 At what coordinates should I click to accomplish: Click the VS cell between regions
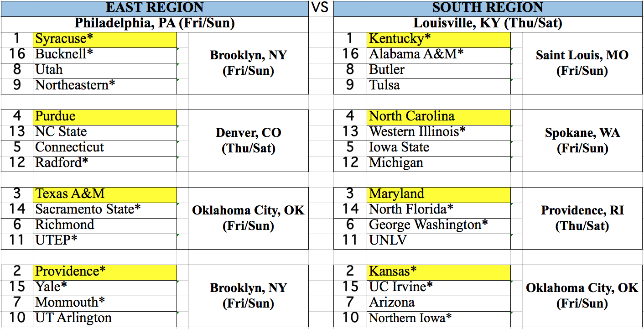click(x=321, y=8)
